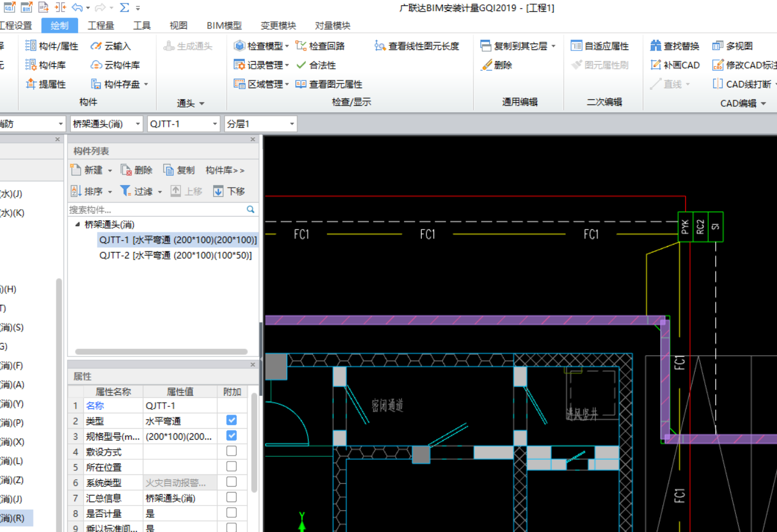Click 自适应属性 tool
The width and height of the screenshot is (777, 532).
point(600,46)
